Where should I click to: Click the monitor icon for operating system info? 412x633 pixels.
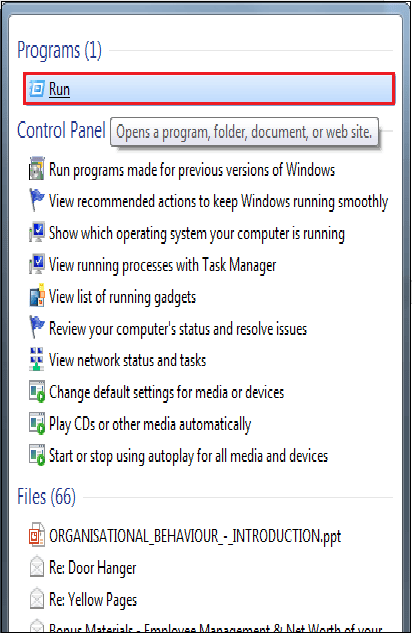point(37,232)
